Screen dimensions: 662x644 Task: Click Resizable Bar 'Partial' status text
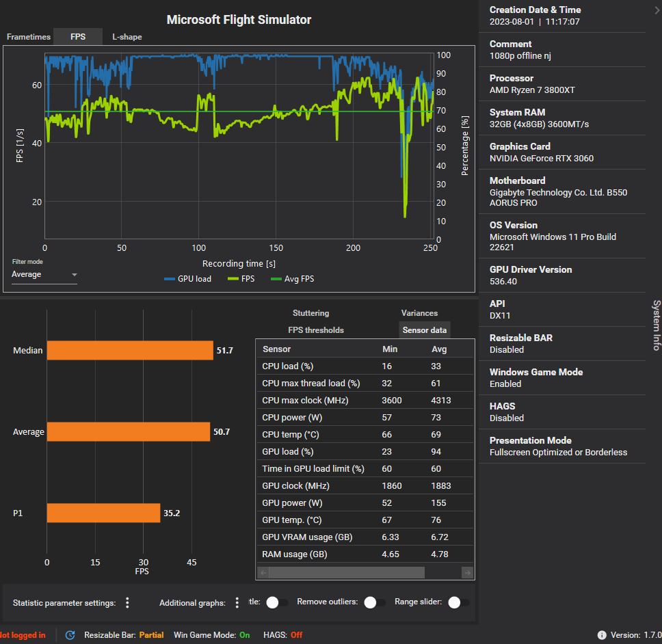pyautogui.click(x=151, y=634)
